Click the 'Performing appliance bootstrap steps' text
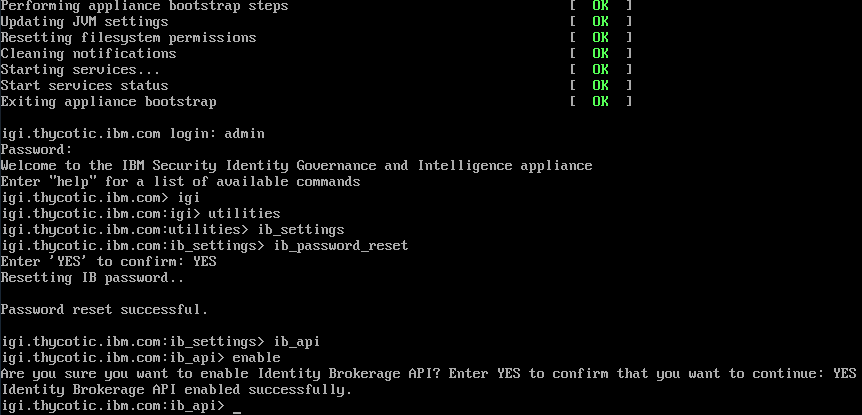 [144, 6]
